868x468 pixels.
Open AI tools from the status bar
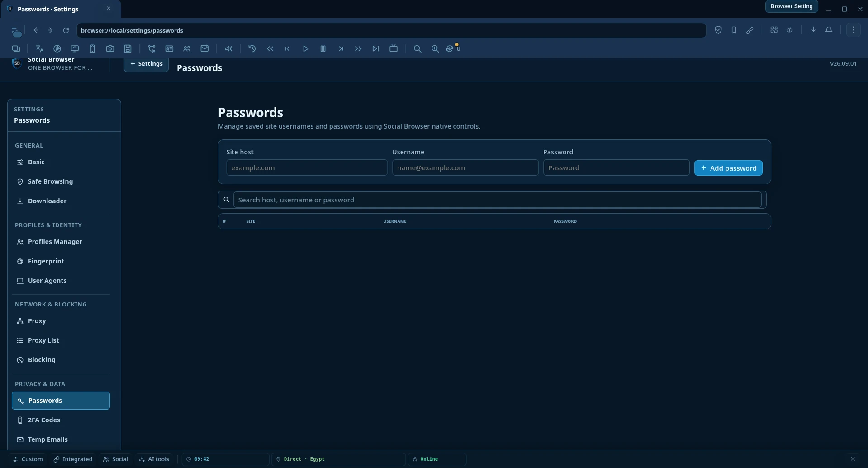point(154,459)
